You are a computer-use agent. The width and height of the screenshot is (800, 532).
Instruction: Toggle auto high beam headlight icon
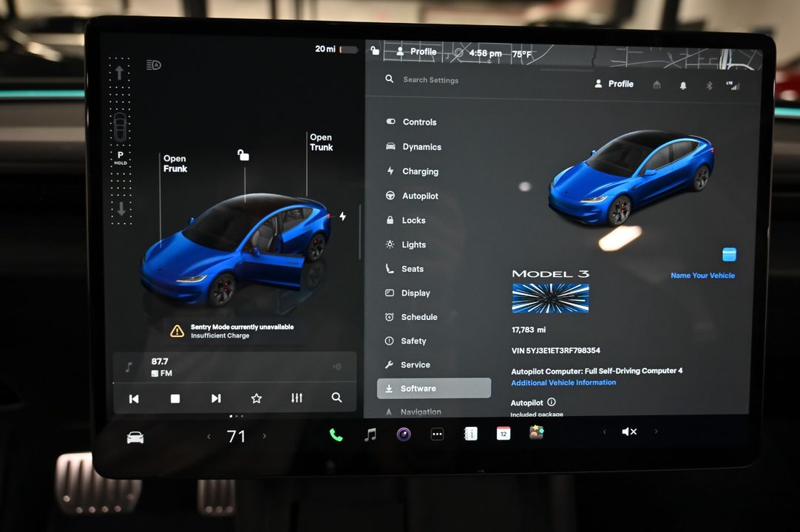(x=154, y=65)
